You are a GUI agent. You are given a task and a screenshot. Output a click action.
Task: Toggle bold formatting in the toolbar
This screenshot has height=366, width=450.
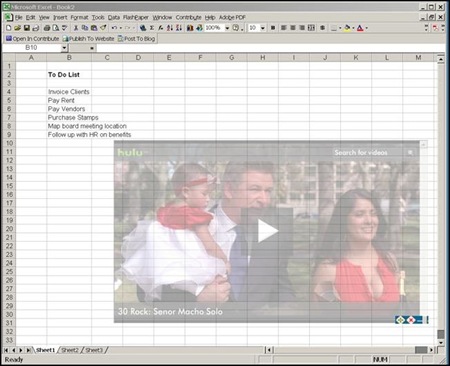[x=273, y=28]
